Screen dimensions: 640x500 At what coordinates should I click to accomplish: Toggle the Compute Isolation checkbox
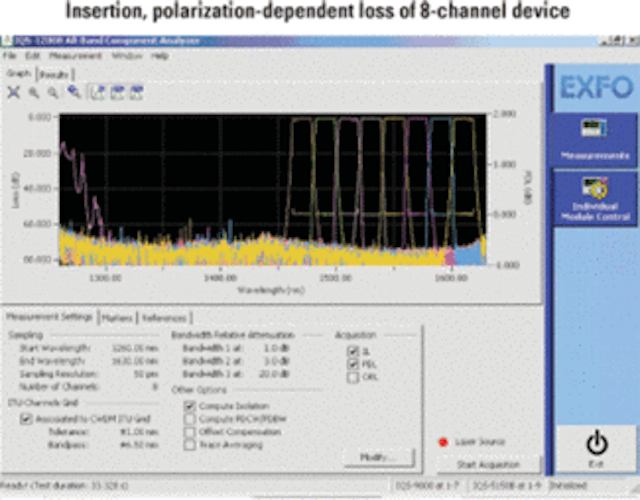click(189, 406)
